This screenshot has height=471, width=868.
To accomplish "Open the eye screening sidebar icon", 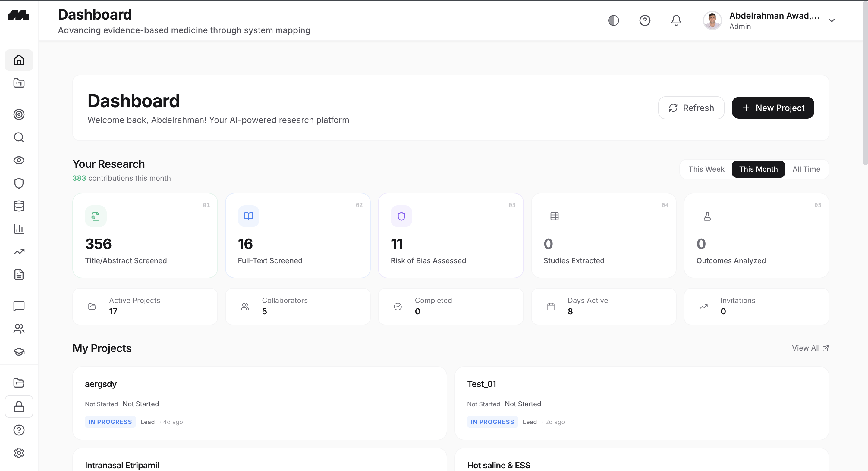I will (19, 160).
